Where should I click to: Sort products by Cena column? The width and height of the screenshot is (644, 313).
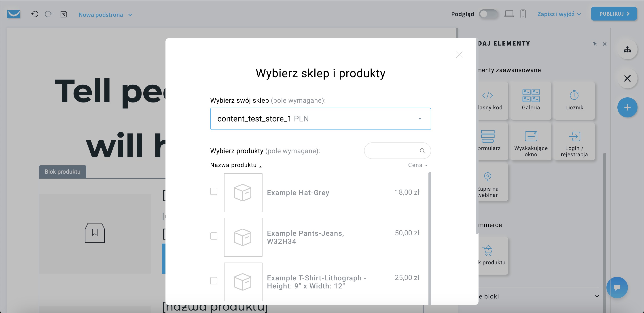point(417,165)
